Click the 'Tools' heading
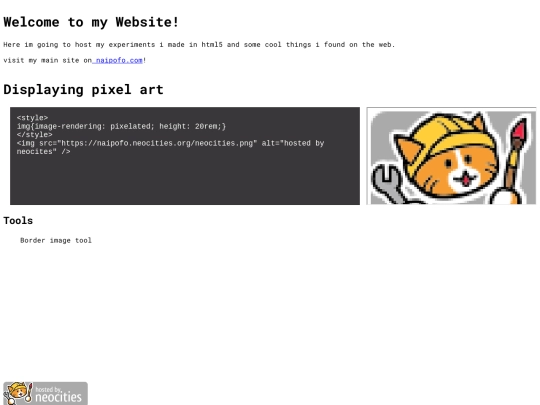 click(18, 221)
